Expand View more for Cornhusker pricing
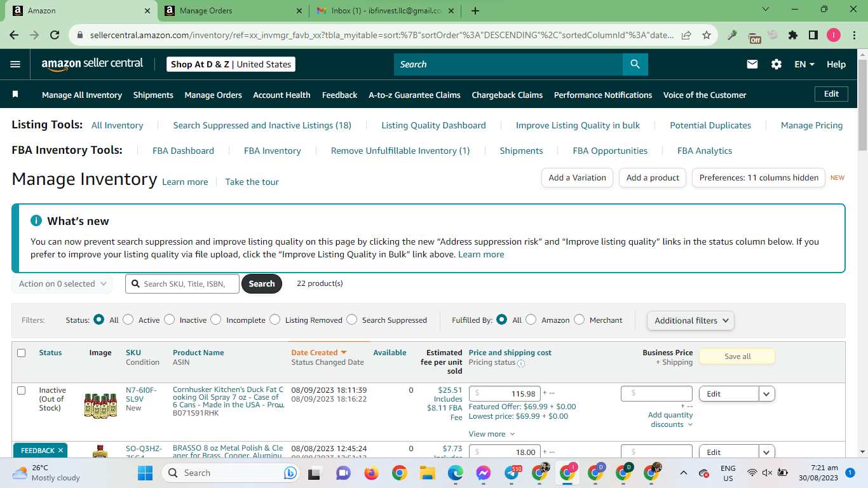Image resolution: width=868 pixels, height=488 pixels. 492,434
